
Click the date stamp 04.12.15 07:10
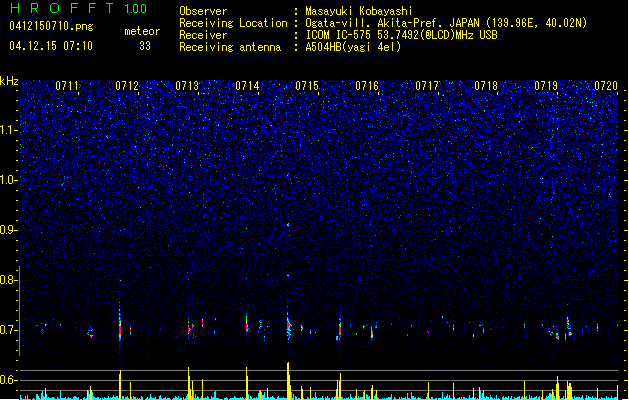(x=51, y=46)
